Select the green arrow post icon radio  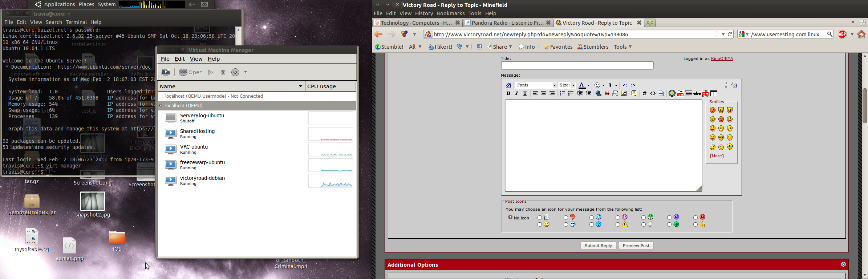pos(669,225)
